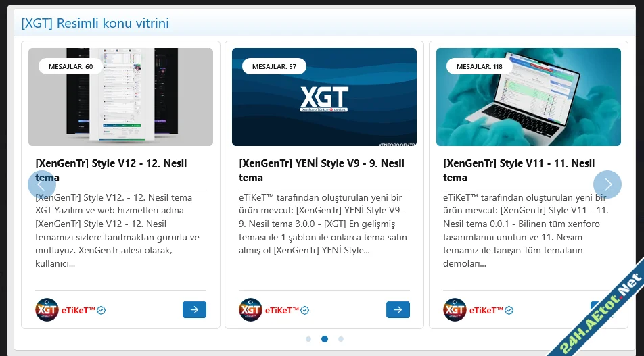Viewport: 644px width, 356px height.
Task: Click the "[XGT] Resimli konu vitrini" header
Action: tap(95, 24)
